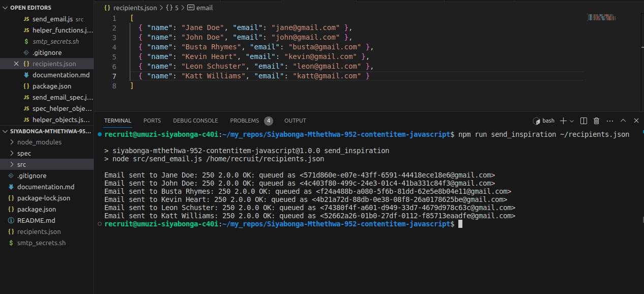Kill the active terminal with the trash icon

(x=596, y=121)
